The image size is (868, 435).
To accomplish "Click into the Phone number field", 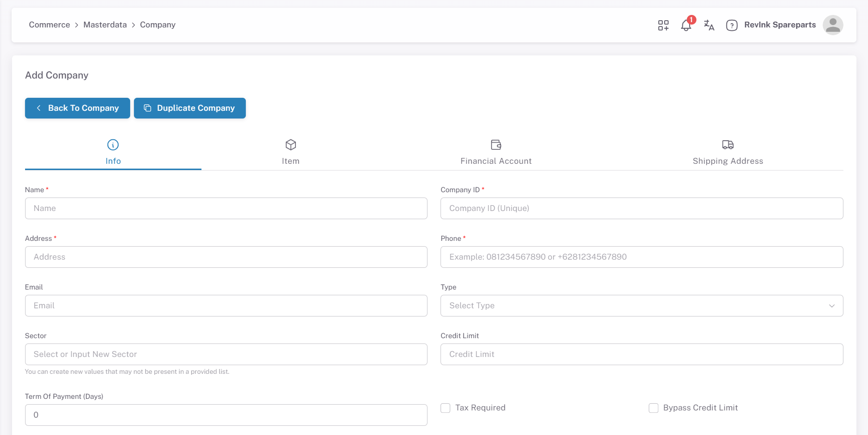I will coord(641,257).
